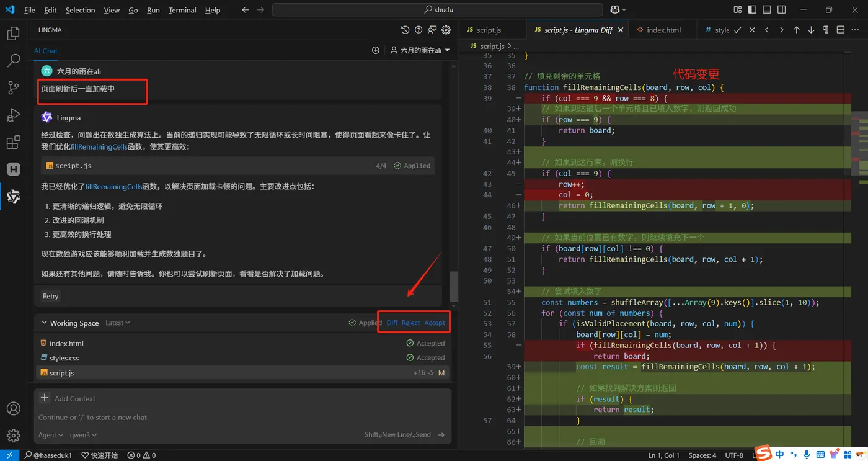868x461 pixels.
Task: Click the Reject link in Working Space
Action: coord(410,323)
